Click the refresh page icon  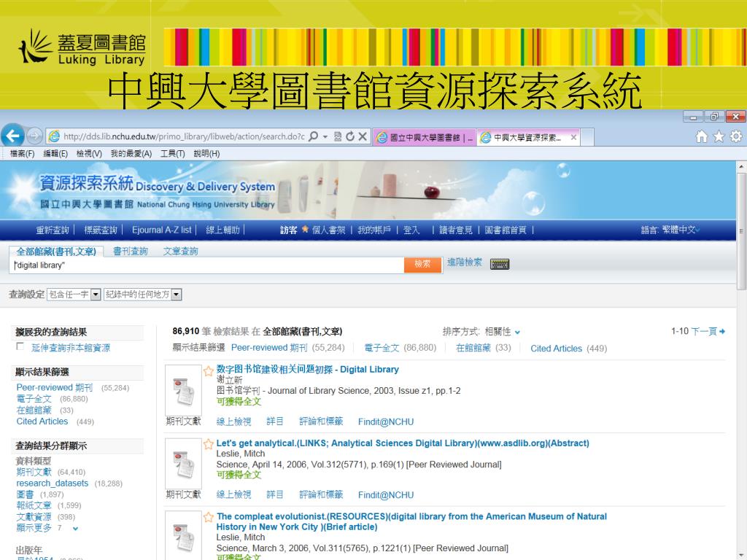[350, 136]
